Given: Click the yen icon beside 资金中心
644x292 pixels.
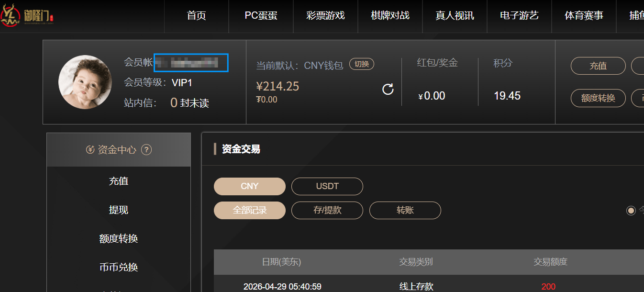Looking at the screenshot, I should [90, 150].
